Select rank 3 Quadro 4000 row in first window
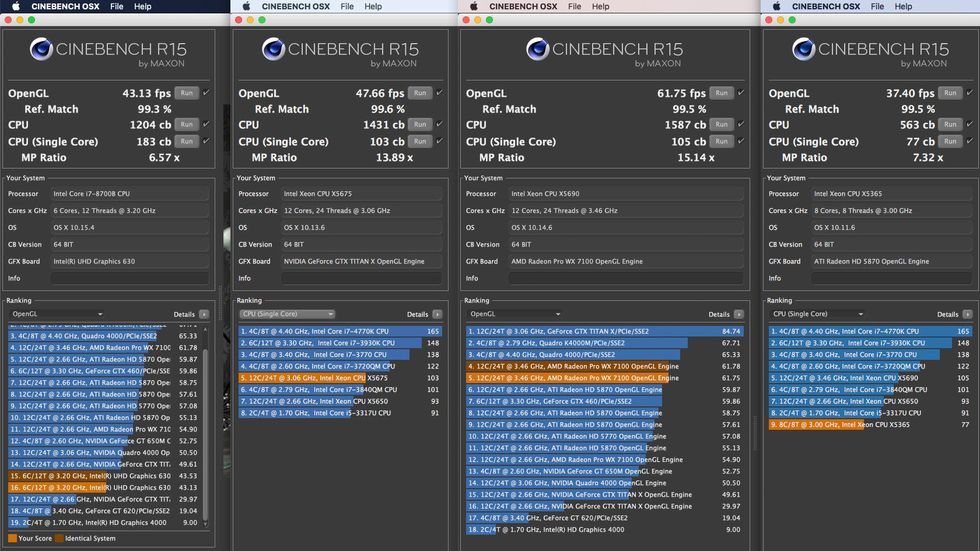The image size is (980, 551). 104,336
